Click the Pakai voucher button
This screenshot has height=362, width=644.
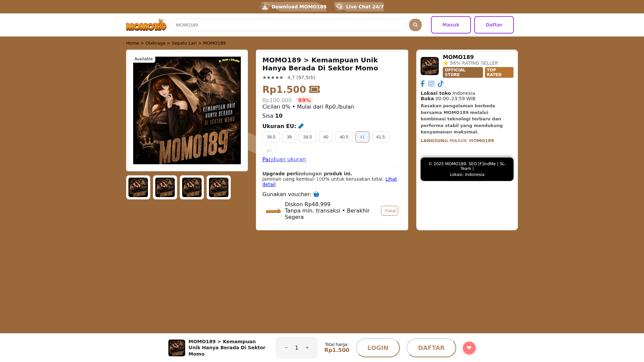(x=389, y=211)
